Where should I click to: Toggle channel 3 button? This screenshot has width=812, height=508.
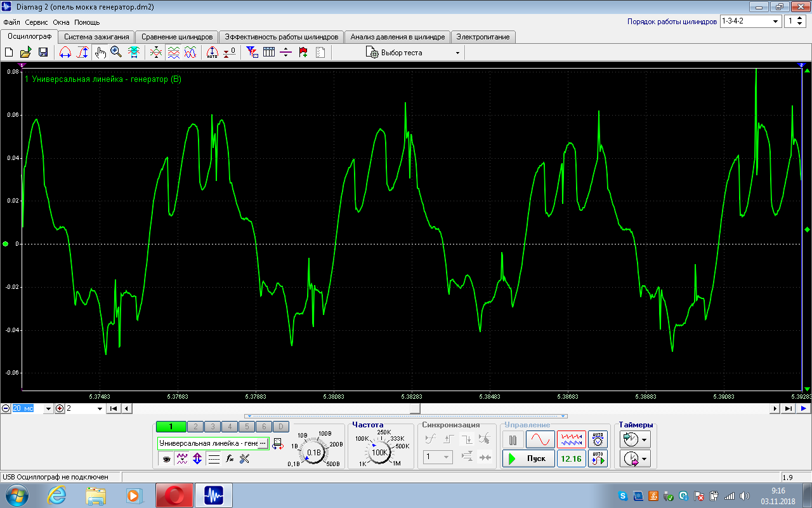coord(213,427)
